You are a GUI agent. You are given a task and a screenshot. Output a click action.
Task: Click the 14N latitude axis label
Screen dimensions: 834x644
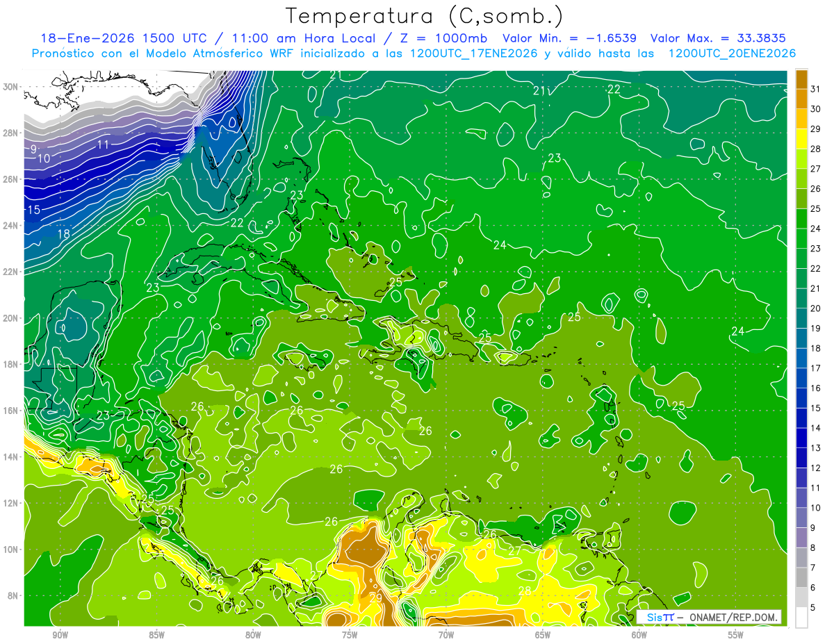11,457
